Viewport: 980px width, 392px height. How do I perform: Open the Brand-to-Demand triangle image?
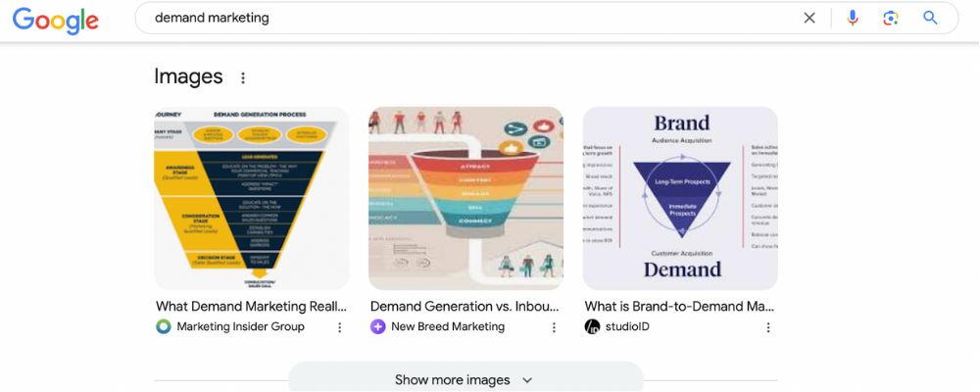pos(680,198)
